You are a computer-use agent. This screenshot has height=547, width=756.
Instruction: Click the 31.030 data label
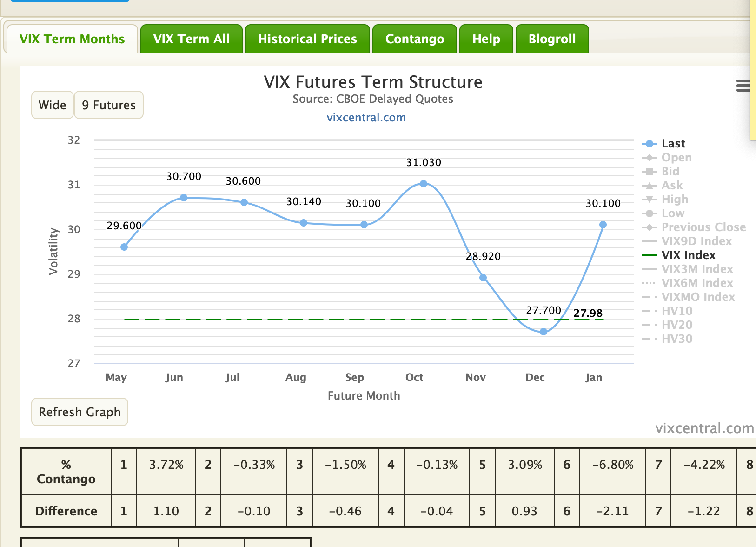[x=424, y=163]
